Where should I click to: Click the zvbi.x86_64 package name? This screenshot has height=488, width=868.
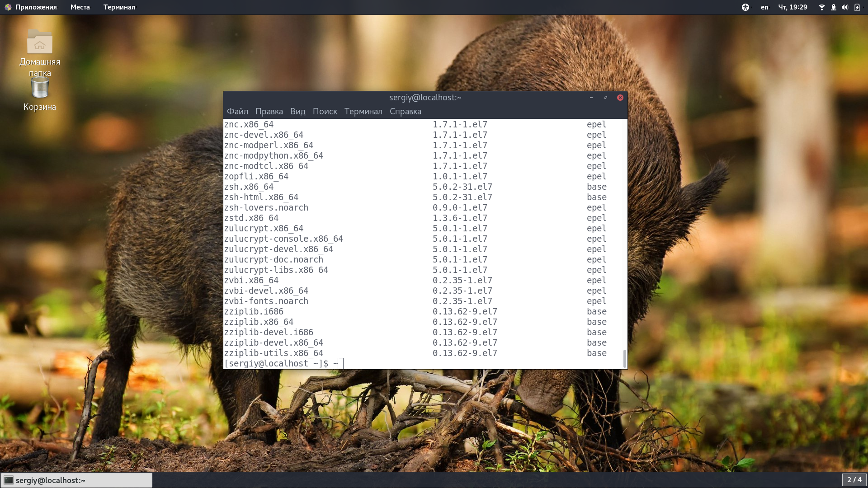(251, 280)
